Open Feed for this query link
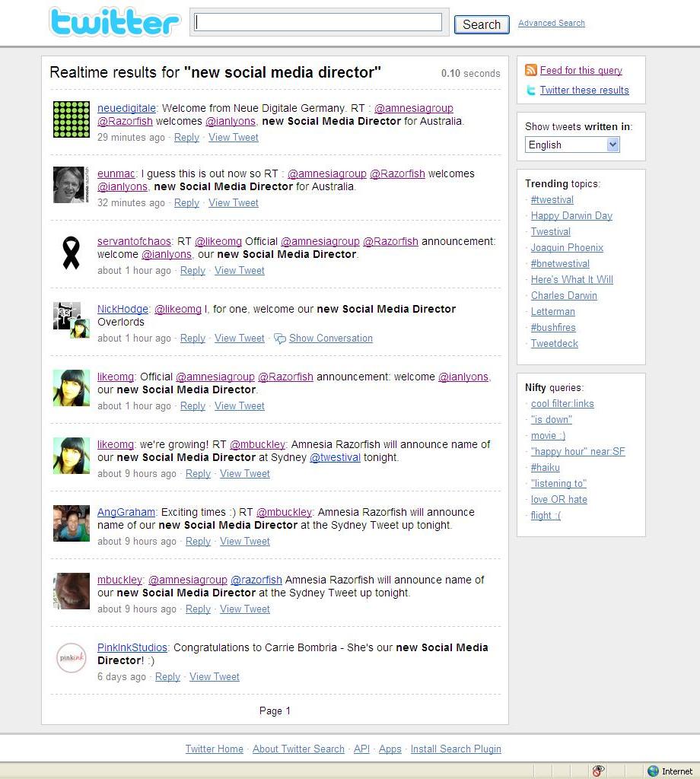Screen dimensions: 700x779 [581, 71]
